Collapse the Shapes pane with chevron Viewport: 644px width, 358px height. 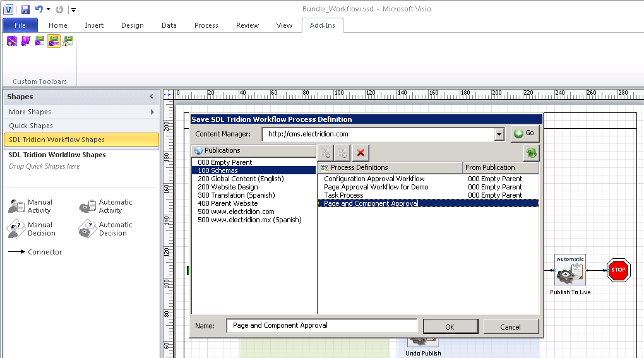click(x=152, y=97)
